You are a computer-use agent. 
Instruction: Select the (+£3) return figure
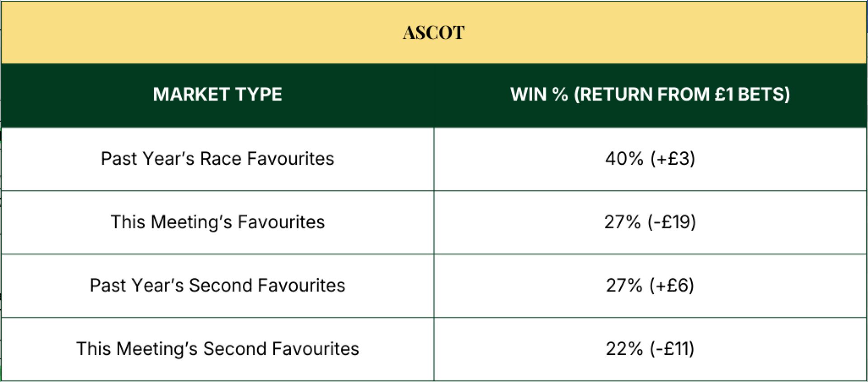pos(673,158)
